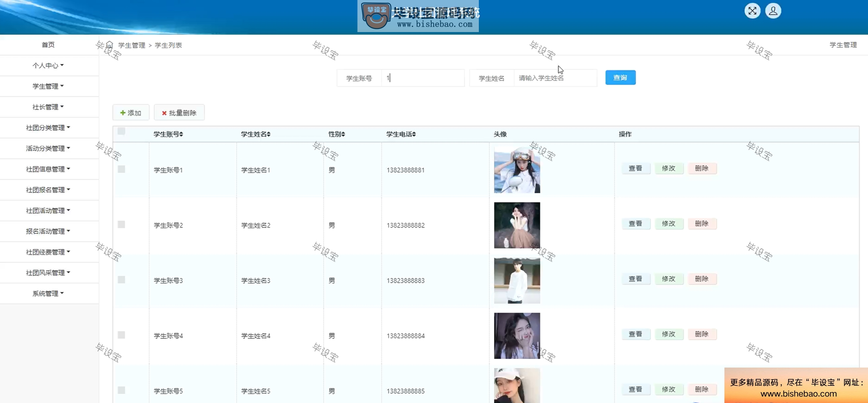Click 修改 for 学生账号5

pyautogui.click(x=669, y=389)
